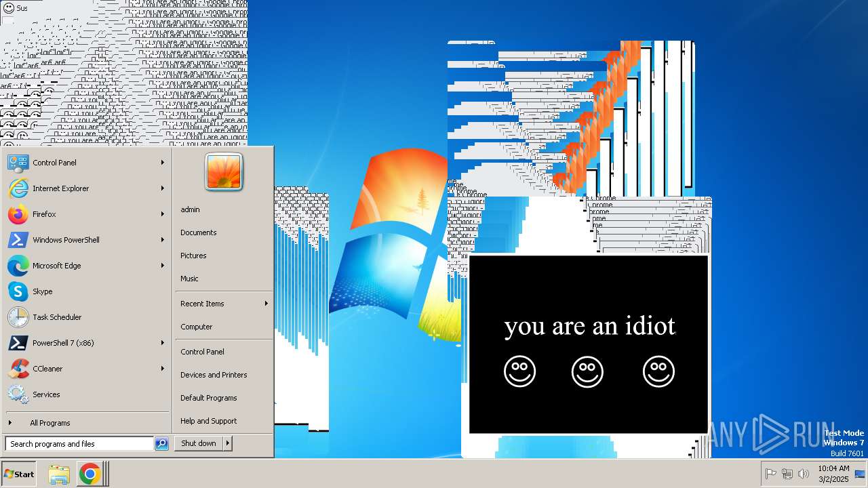The width and height of the screenshot is (868, 488).
Task: Expand Internet Explorer jump list arrow
Action: pos(163,188)
